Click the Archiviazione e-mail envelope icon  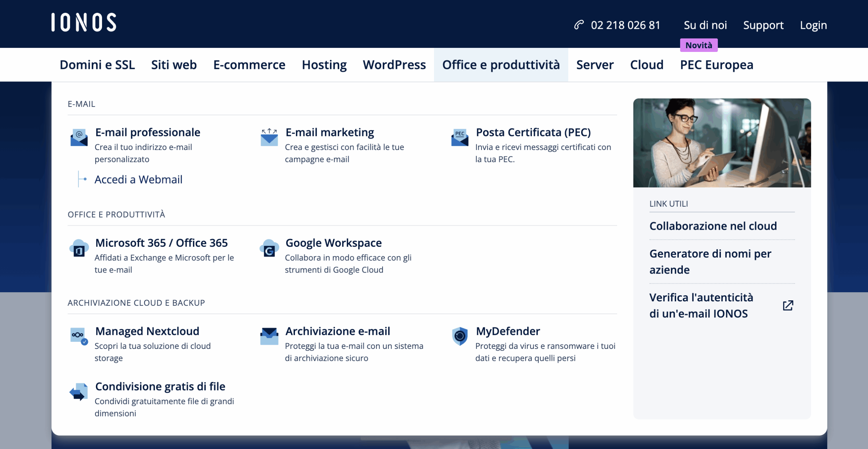(269, 336)
